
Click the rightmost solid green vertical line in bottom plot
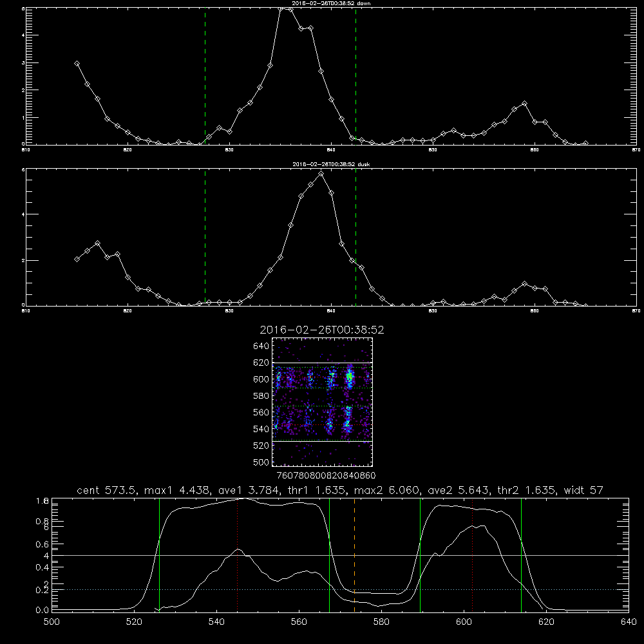[x=521, y=554]
